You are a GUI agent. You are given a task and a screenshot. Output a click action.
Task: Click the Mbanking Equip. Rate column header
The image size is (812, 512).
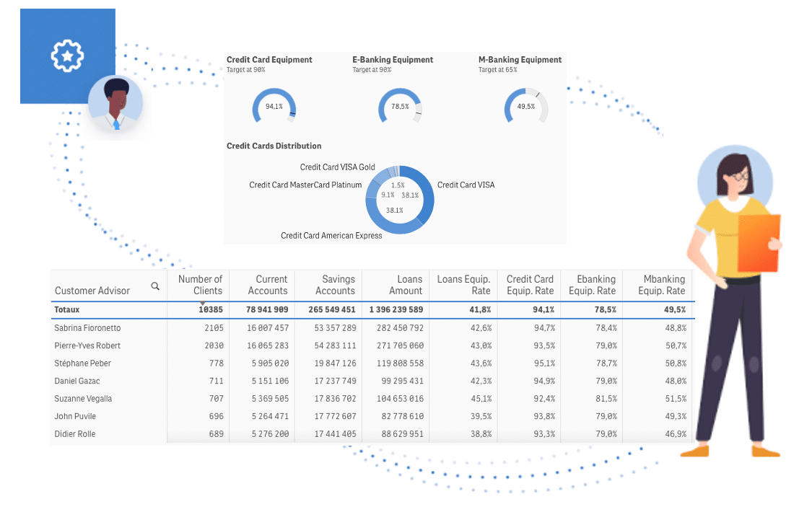point(661,285)
